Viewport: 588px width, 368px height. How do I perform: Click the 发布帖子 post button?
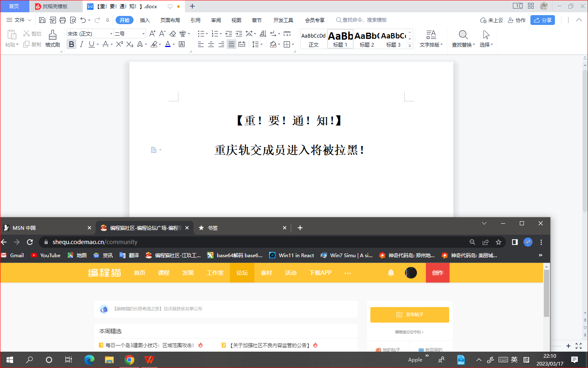(x=410, y=314)
